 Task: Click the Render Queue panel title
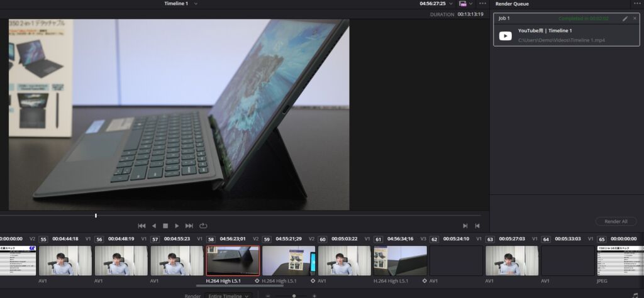click(x=512, y=4)
